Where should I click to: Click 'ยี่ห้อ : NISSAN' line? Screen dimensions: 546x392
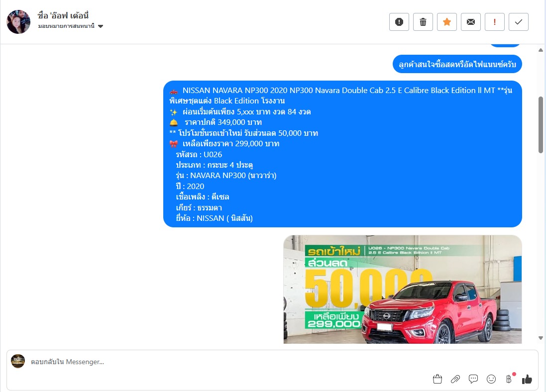(214, 218)
